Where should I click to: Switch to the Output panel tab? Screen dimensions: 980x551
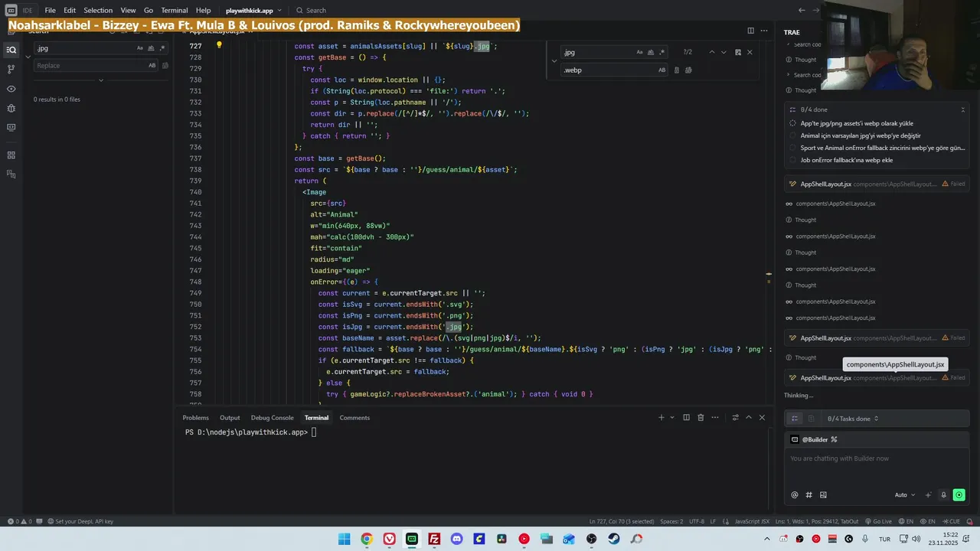pos(230,418)
